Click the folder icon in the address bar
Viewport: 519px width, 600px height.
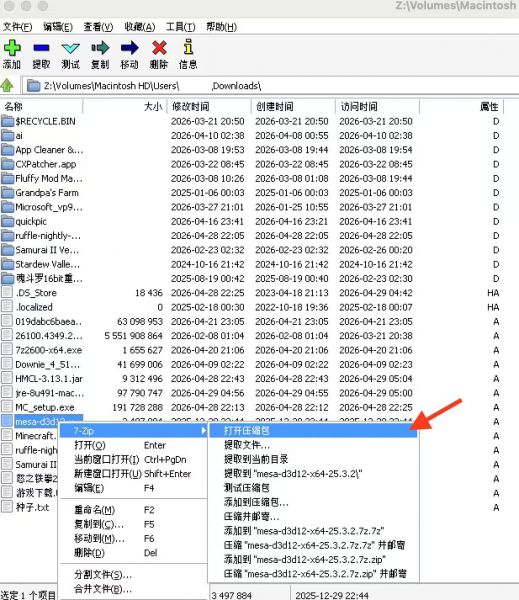click(x=34, y=85)
